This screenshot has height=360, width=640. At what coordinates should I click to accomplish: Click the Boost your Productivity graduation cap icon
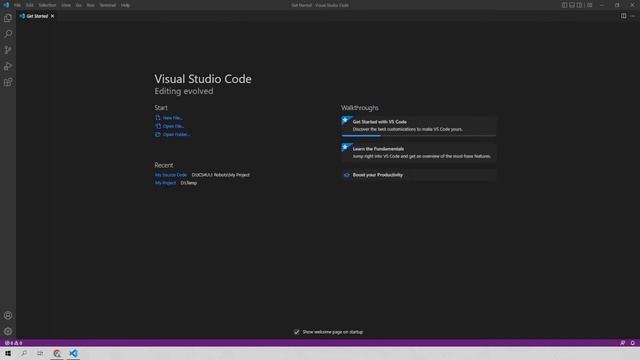[x=347, y=175]
